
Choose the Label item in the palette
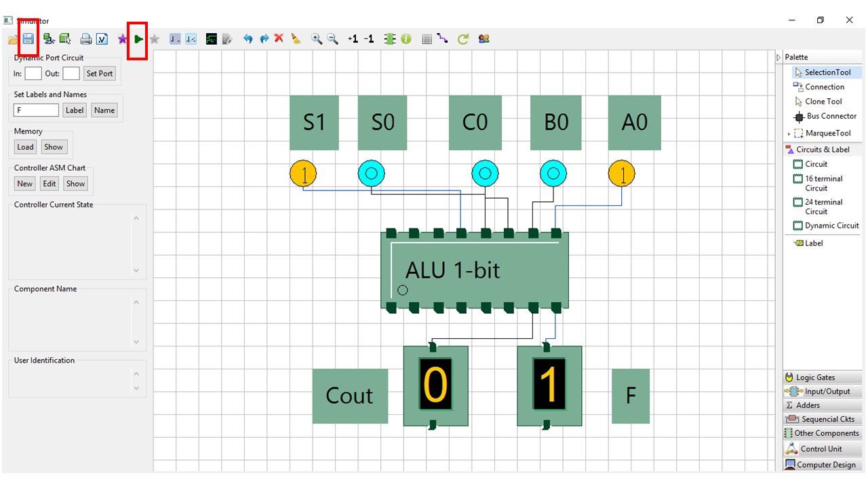point(808,243)
